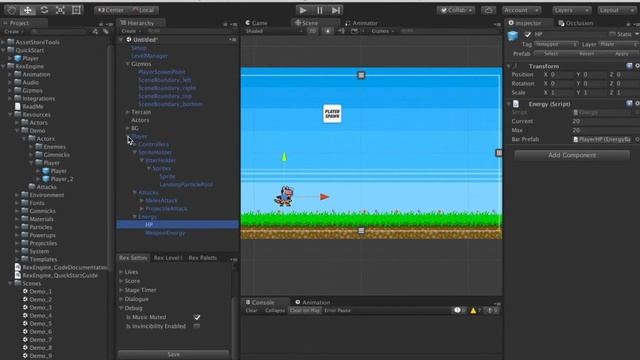Toggle scene audio icon

pos(342,31)
